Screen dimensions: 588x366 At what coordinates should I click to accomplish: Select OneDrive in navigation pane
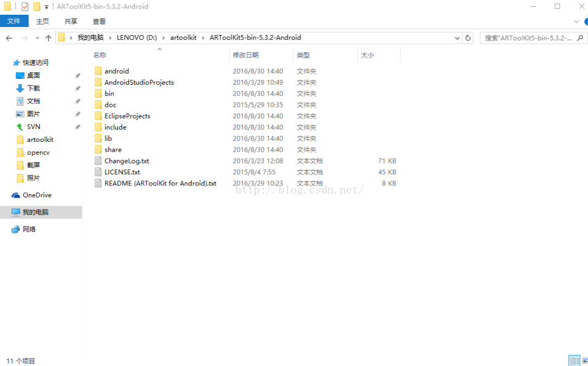point(37,195)
